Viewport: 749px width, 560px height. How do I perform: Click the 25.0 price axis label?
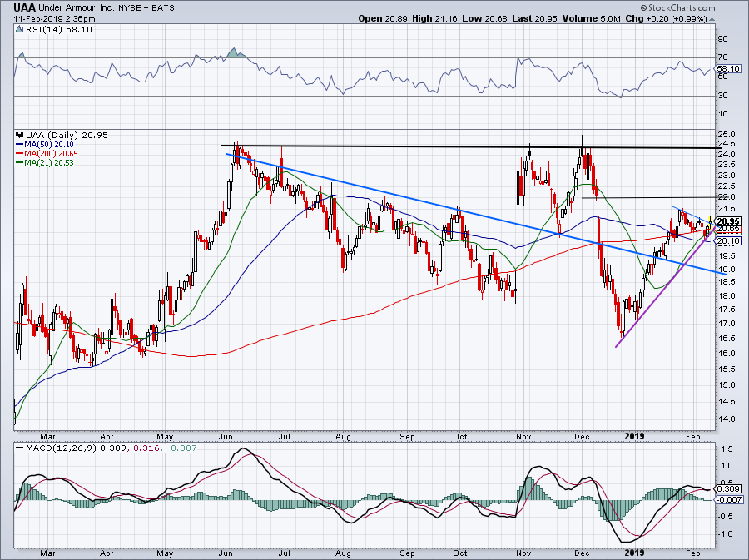click(x=726, y=135)
